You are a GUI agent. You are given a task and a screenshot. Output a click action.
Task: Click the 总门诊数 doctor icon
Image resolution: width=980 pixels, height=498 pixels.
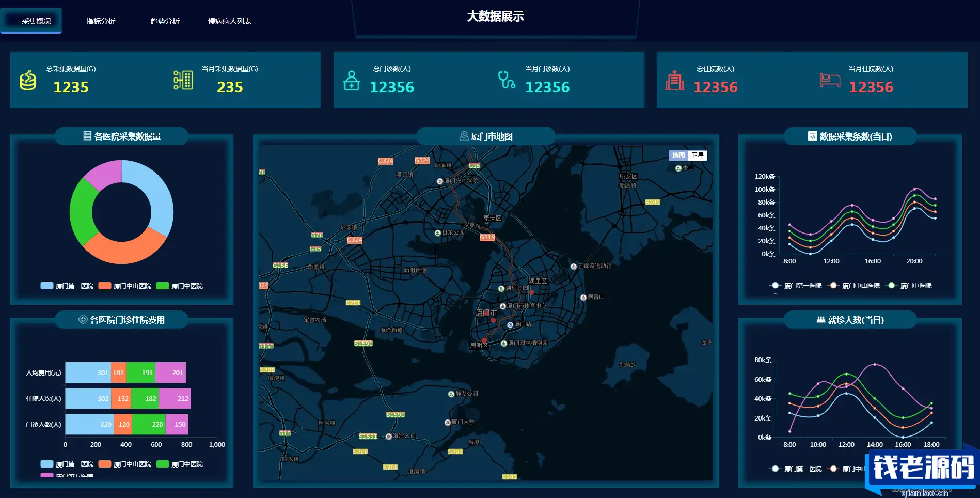coord(352,80)
